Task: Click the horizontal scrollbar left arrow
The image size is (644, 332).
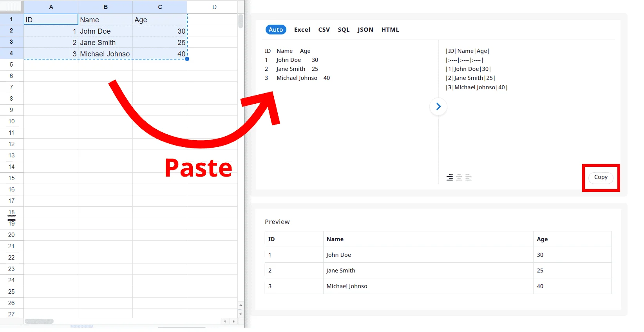Action: click(x=225, y=321)
